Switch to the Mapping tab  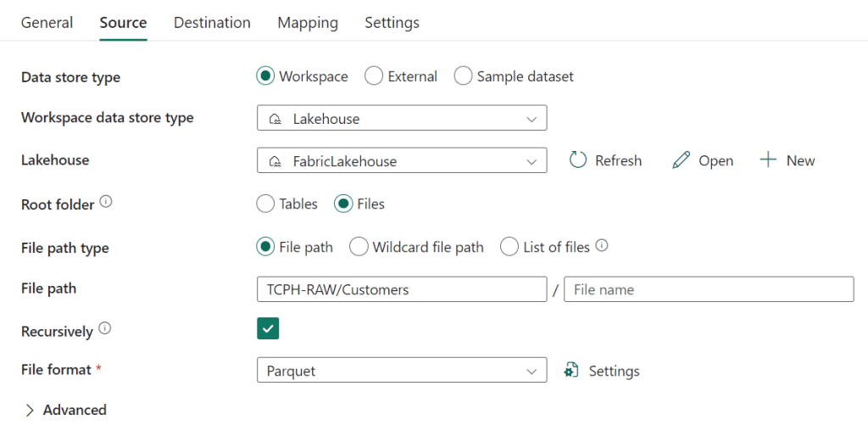pos(308,23)
